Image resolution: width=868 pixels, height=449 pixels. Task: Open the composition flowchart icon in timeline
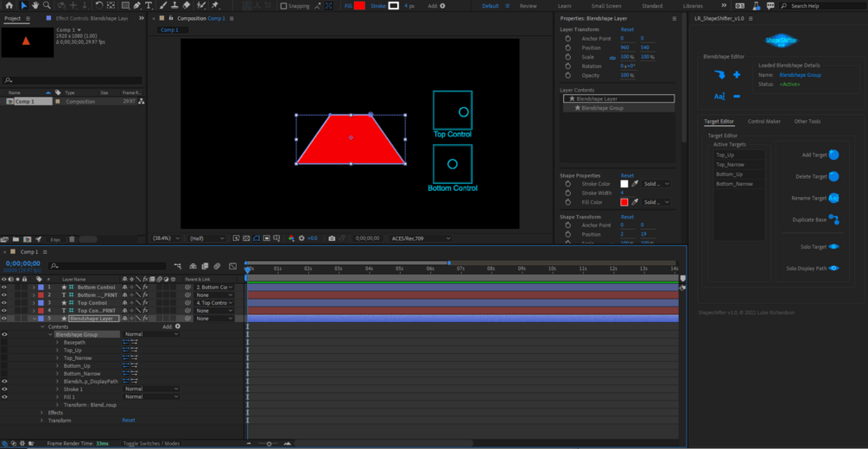[178, 266]
